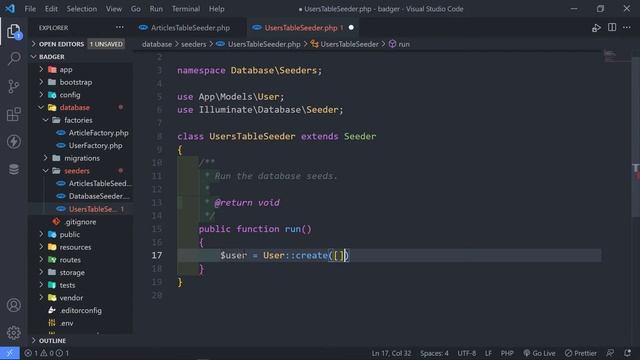This screenshot has height=360, width=640.
Task: Open the notifications bell in status bar
Action: click(x=627, y=353)
